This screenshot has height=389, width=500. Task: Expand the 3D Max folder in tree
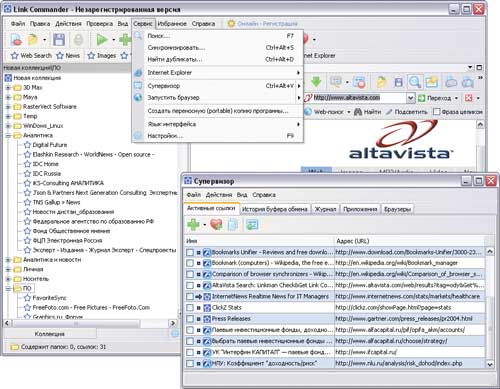[8, 88]
